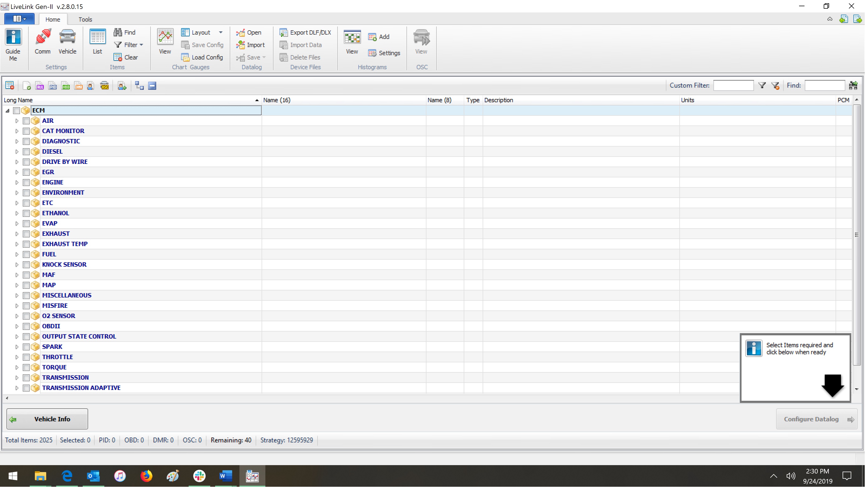Check the MISFIRE checkbox
Image resolution: width=868 pixels, height=490 pixels.
tap(26, 306)
